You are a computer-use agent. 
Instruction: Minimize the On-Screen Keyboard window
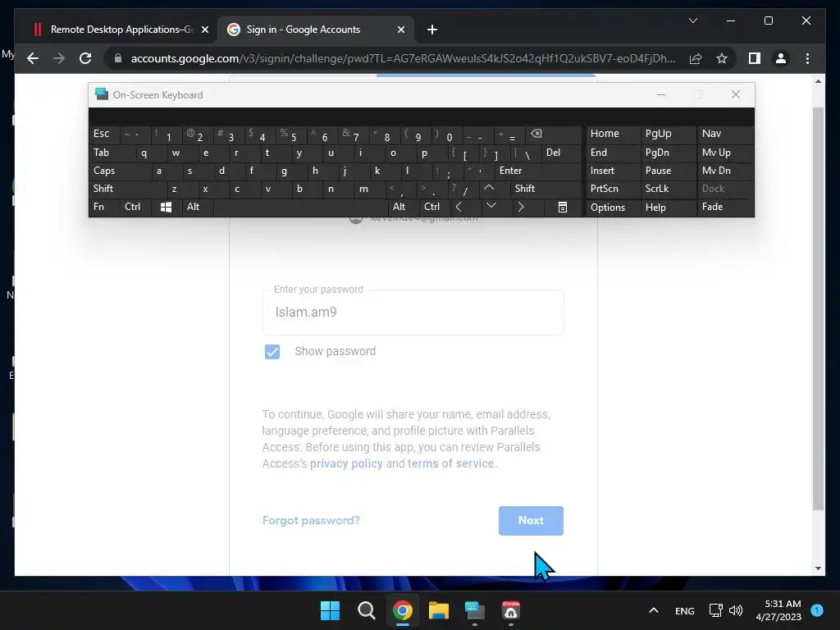[x=661, y=95]
